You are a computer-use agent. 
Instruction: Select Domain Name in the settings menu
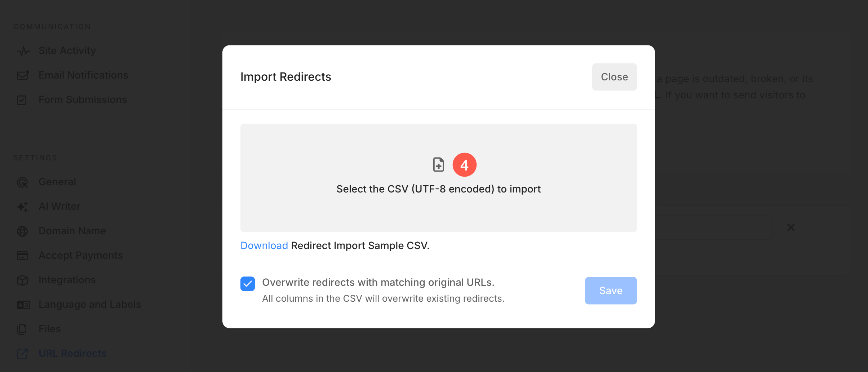click(72, 231)
